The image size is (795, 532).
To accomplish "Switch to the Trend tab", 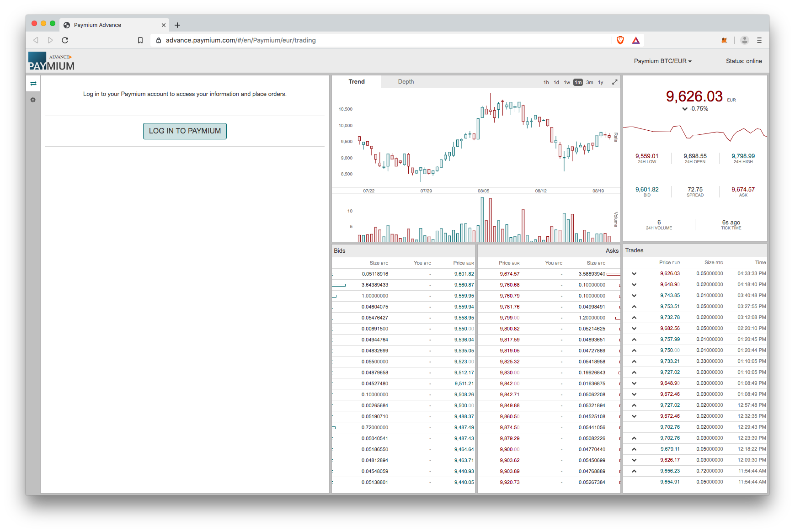I will 357,82.
